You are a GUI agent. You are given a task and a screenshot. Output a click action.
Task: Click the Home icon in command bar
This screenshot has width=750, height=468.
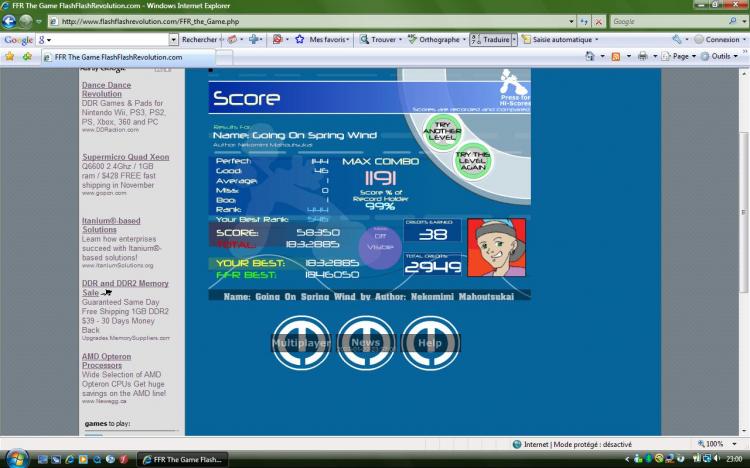tap(590, 56)
